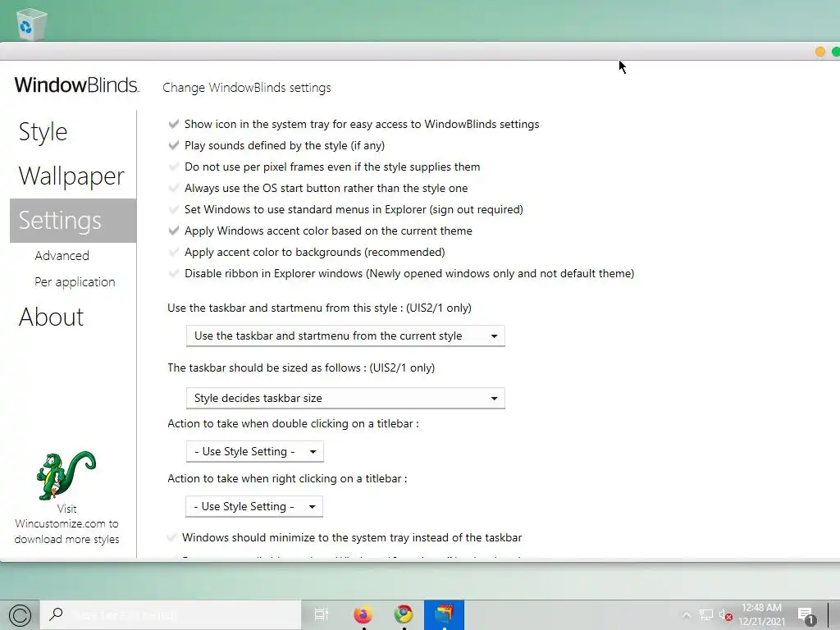Open the notification center icon
The image size is (840, 630).
pos(806,615)
